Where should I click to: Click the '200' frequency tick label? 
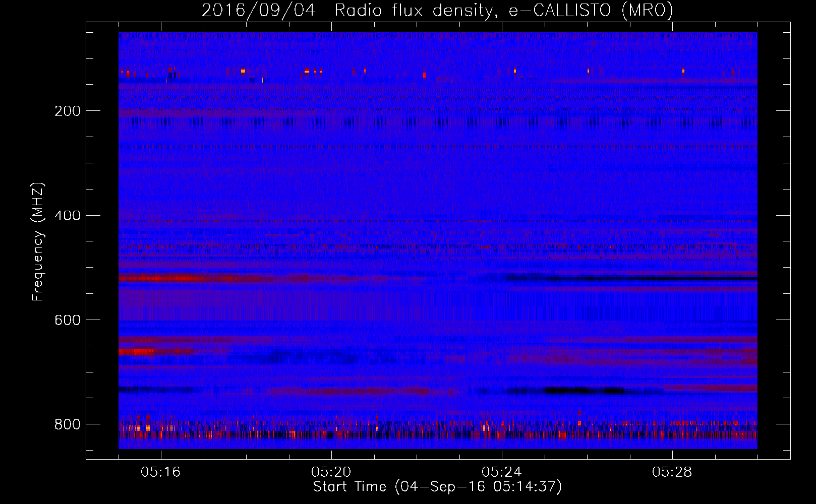[68, 111]
